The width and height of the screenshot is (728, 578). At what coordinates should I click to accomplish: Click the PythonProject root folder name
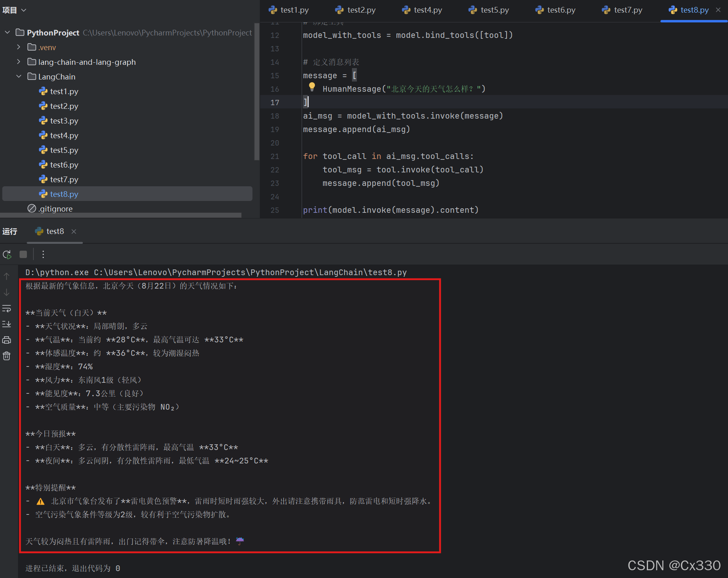(x=53, y=33)
